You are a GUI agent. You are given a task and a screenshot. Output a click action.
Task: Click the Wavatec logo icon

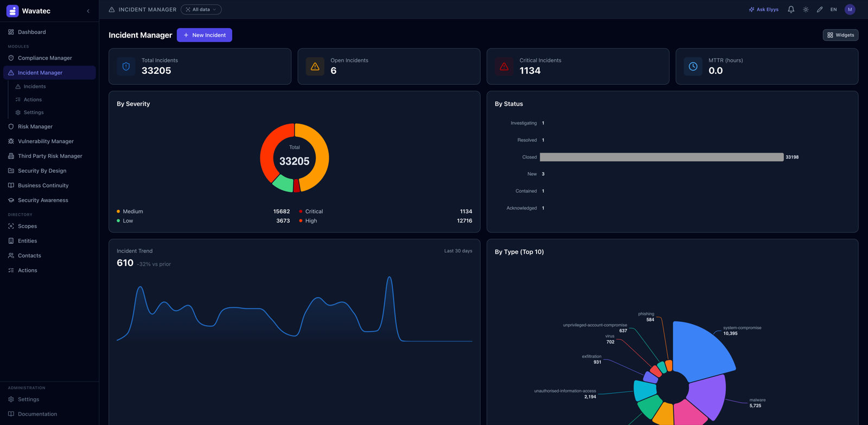(x=12, y=11)
